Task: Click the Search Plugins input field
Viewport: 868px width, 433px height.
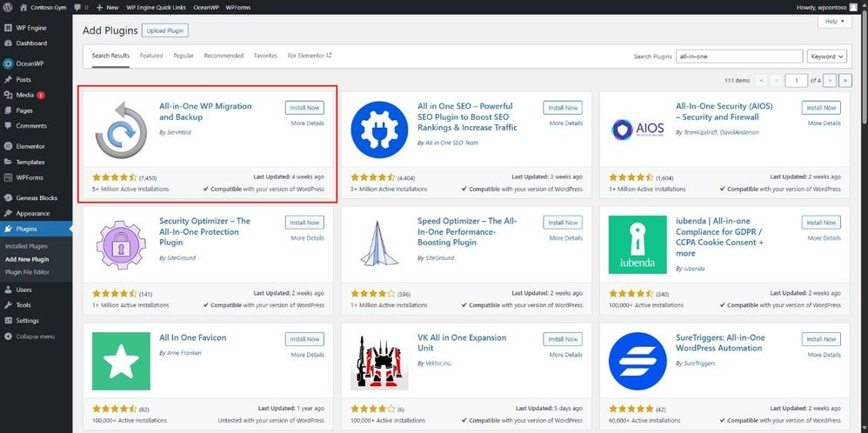Action: (x=739, y=57)
